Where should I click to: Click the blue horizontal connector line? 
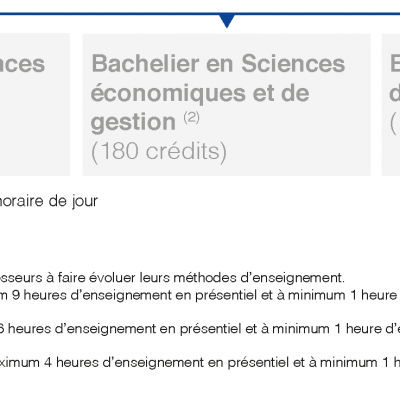pyautogui.click(x=200, y=14)
